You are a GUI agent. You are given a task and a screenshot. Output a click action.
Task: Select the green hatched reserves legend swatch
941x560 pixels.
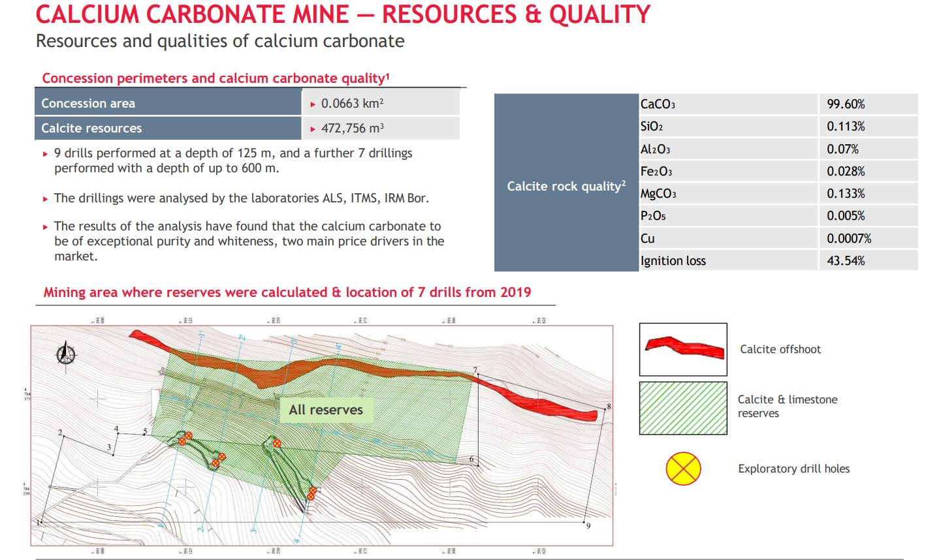click(683, 409)
